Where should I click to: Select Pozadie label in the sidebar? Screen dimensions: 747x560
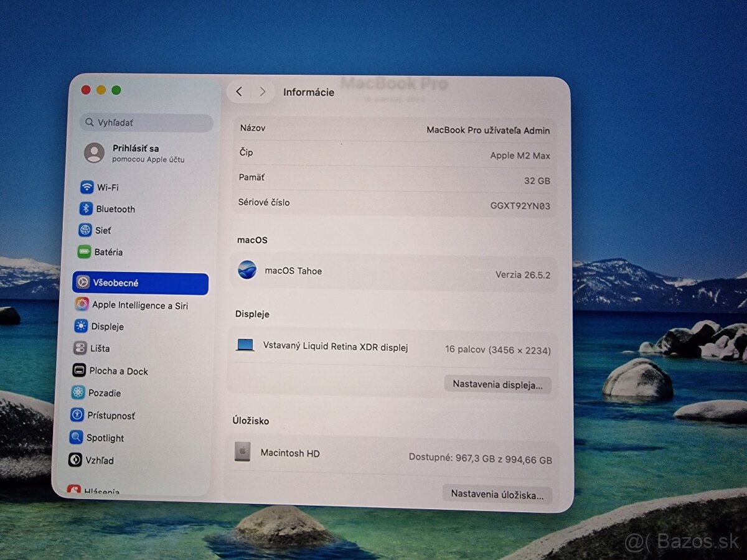tap(105, 393)
